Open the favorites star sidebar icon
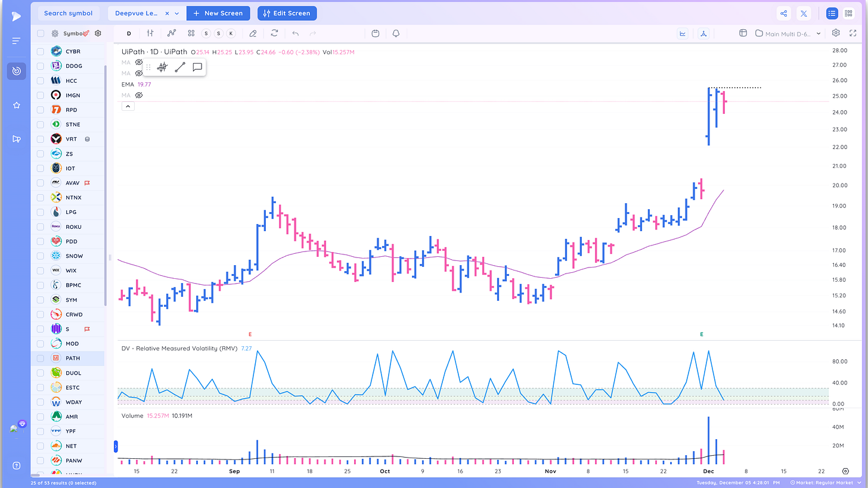Screen dimensions: 868x488 (16, 105)
